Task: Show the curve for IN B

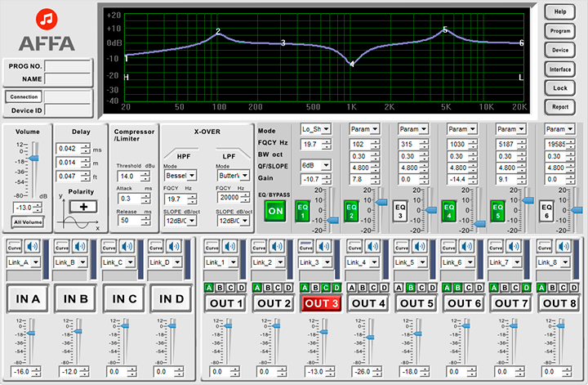Action: [62, 247]
